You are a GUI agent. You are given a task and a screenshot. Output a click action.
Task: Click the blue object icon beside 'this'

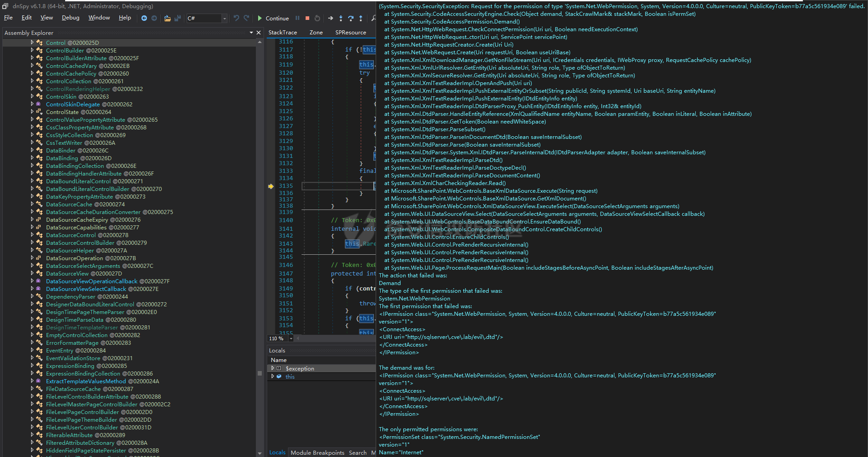279,376
